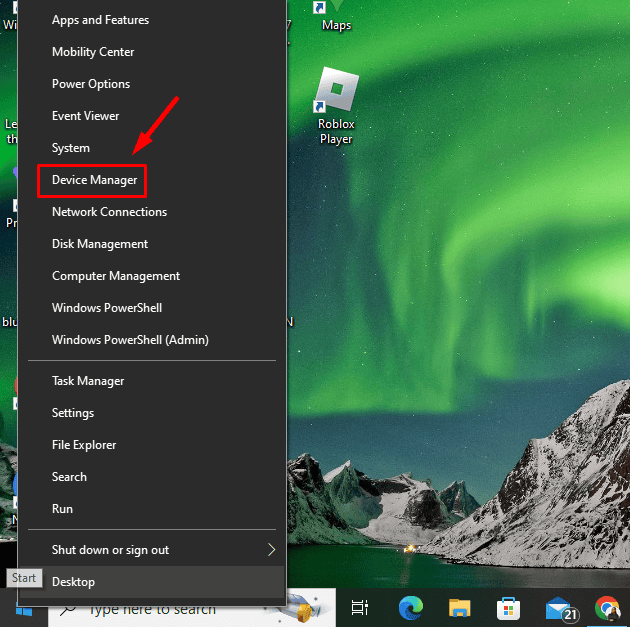Image resolution: width=630 pixels, height=627 pixels.
Task: Select the Maps desktop shortcut
Action: click(336, 16)
